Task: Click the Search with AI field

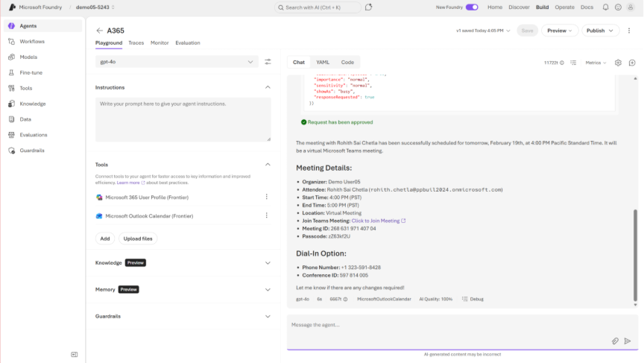Action: click(x=318, y=7)
